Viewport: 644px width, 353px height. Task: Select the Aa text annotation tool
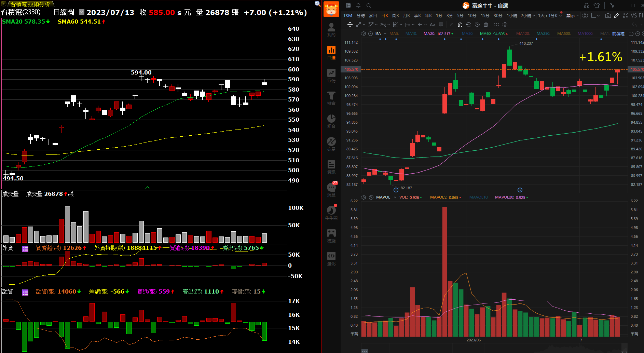(433, 25)
